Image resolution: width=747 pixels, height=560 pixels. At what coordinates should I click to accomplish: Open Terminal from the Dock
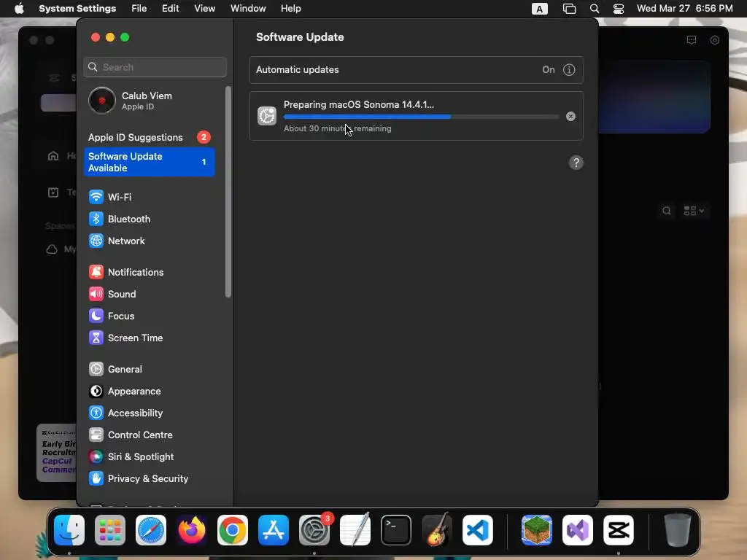pos(396,530)
